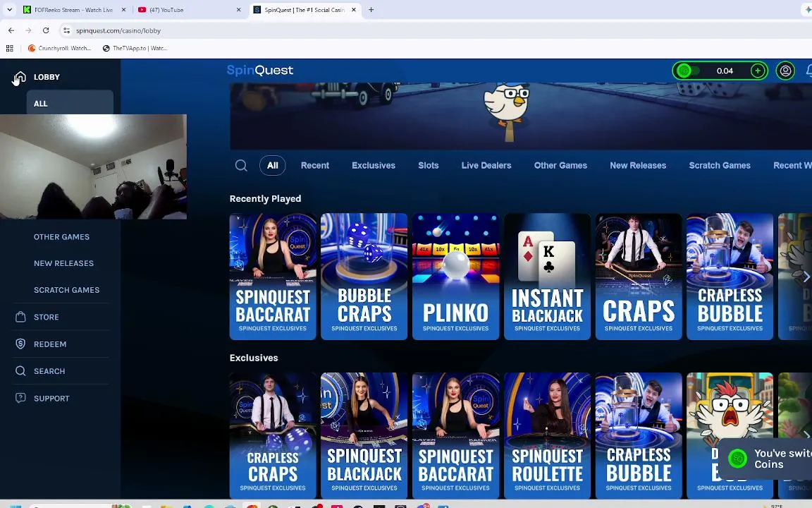Click the Redeem shield icon
812x508 pixels.
20,344
